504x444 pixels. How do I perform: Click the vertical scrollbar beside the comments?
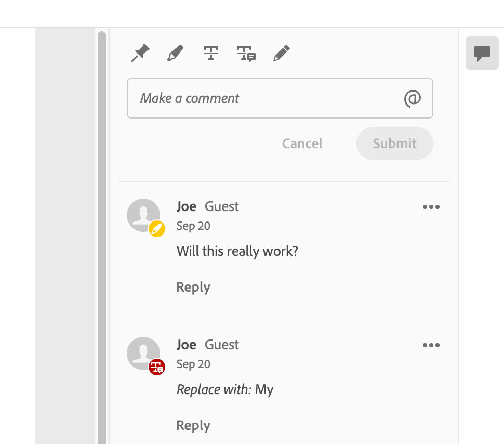[x=102, y=234]
